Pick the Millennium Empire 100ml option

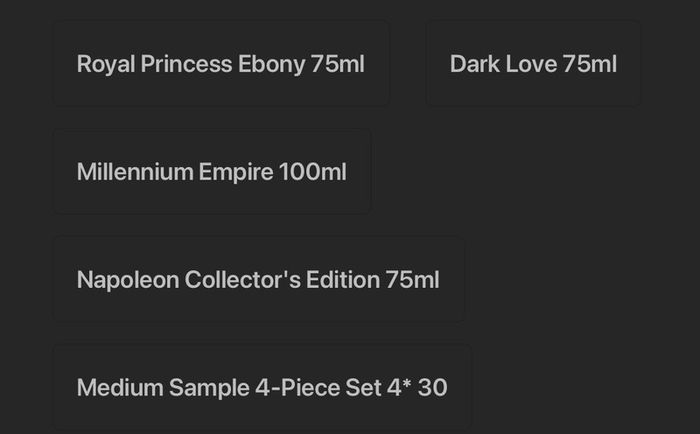pos(212,171)
